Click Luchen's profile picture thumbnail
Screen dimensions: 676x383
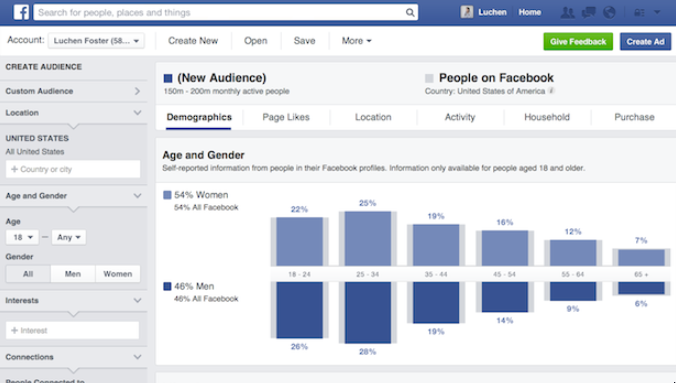click(x=466, y=12)
